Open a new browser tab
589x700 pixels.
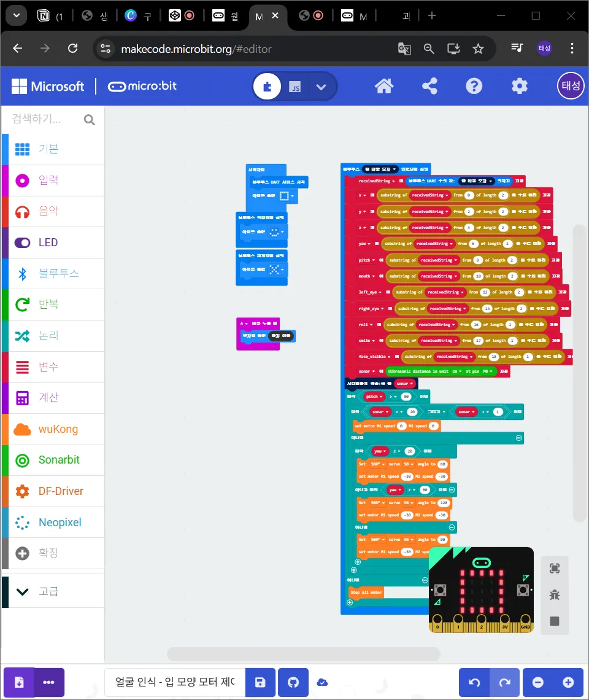(x=431, y=15)
